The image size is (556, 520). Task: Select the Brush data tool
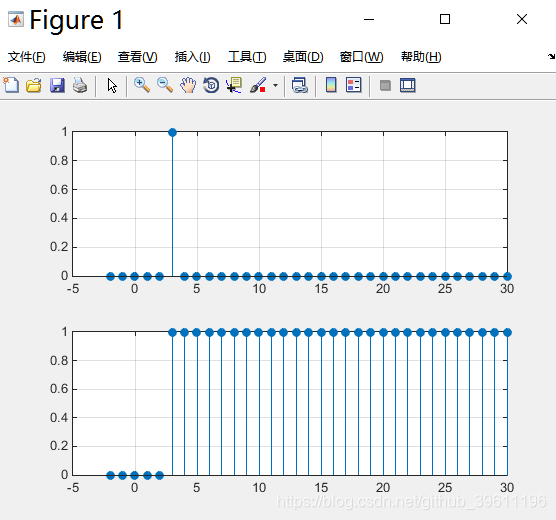[x=258, y=85]
